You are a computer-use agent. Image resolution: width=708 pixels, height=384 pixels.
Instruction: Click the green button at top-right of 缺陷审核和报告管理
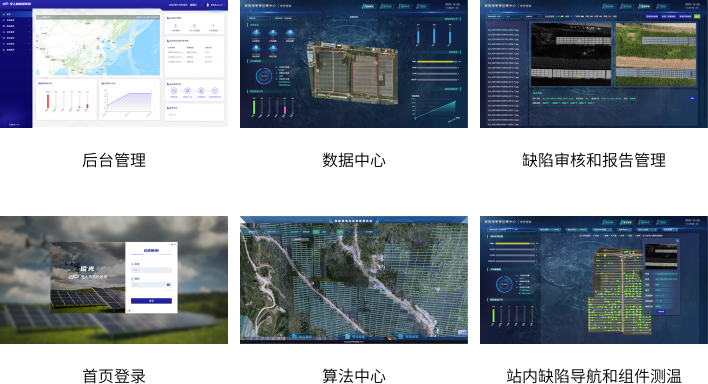[x=698, y=16]
